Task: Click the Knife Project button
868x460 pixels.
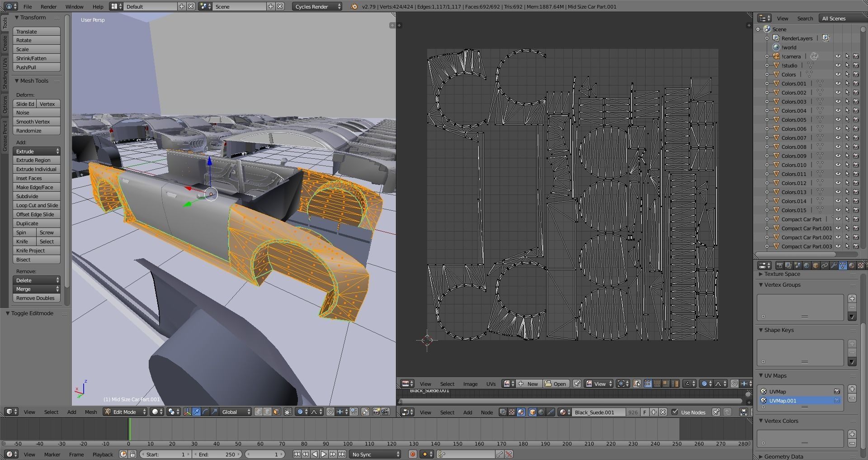Action: (37, 251)
